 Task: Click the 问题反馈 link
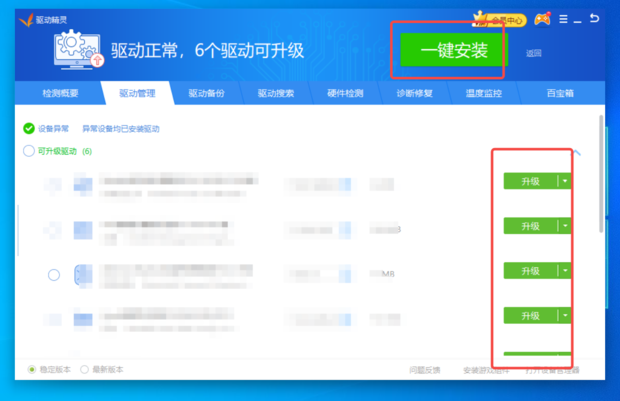[x=424, y=370]
